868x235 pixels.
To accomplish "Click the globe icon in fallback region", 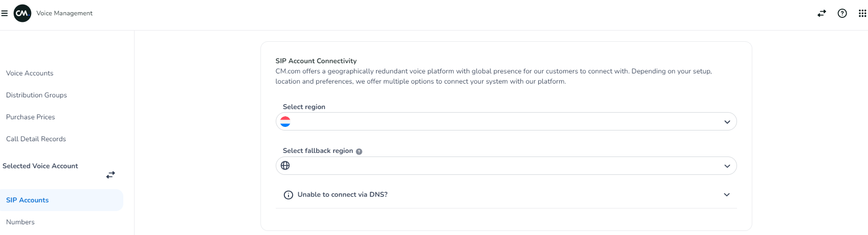I will [285, 166].
